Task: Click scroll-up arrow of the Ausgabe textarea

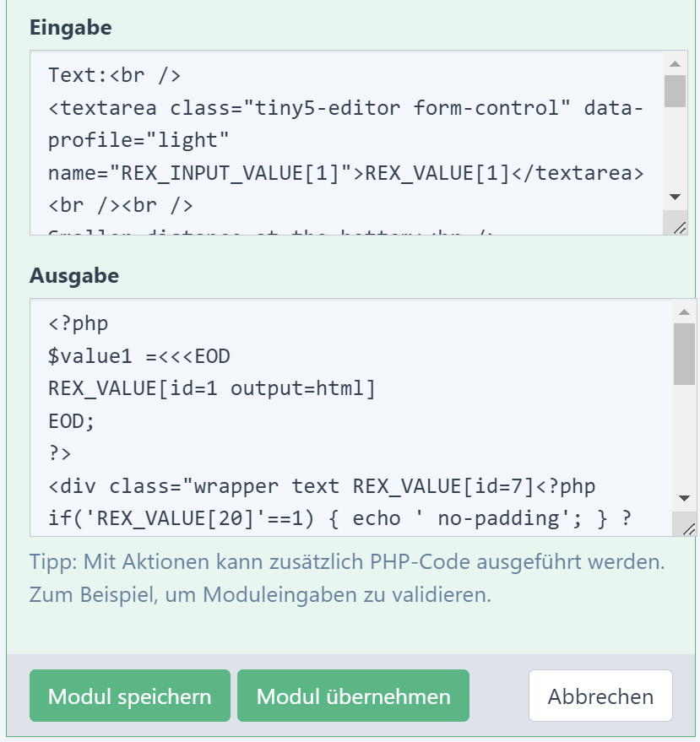Action: click(684, 311)
